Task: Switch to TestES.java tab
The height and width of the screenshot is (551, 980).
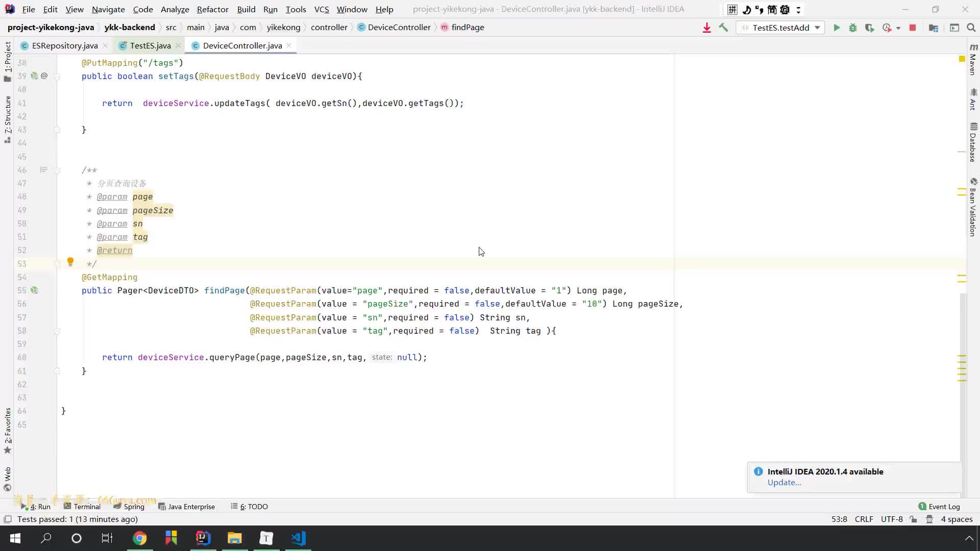Action: (x=150, y=45)
